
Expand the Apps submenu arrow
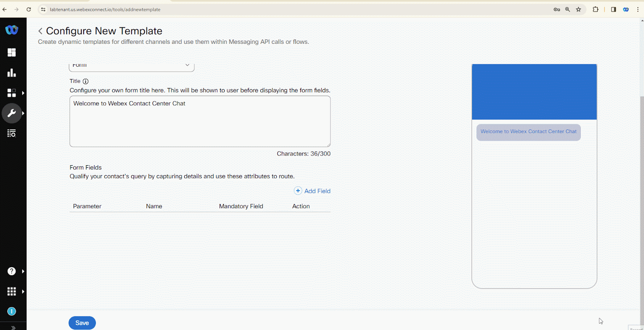(23, 93)
